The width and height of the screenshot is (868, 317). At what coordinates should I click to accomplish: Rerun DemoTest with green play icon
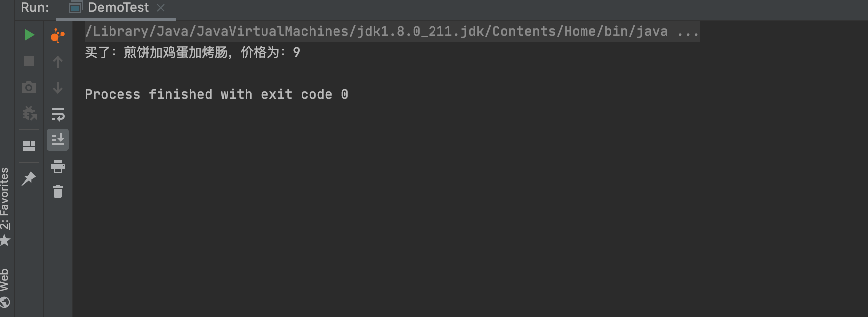click(x=29, y=35)
